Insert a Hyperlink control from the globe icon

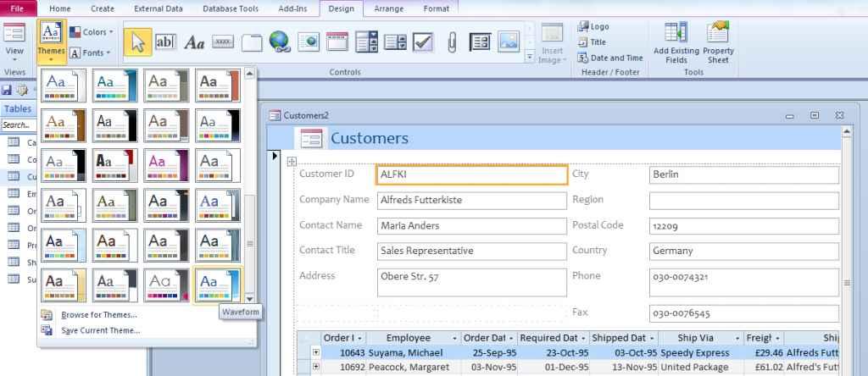[280, 41]
